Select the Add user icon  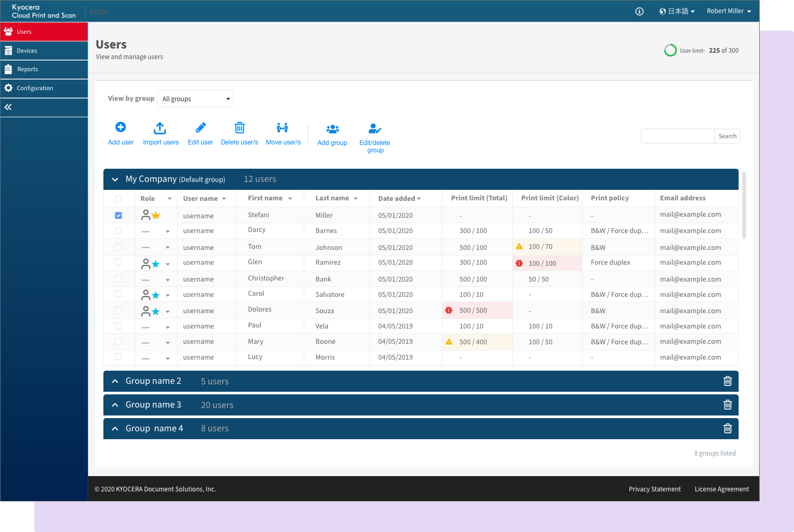(x=121, y=127)
